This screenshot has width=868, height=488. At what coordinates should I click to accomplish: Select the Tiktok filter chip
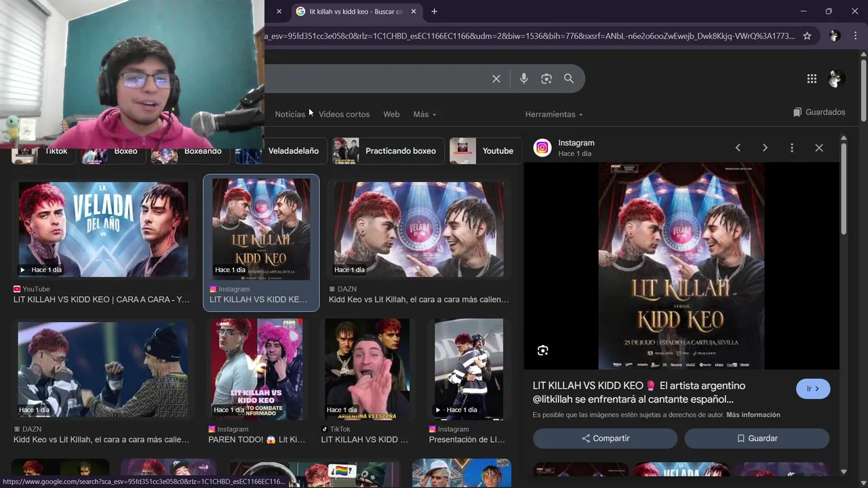44,151
